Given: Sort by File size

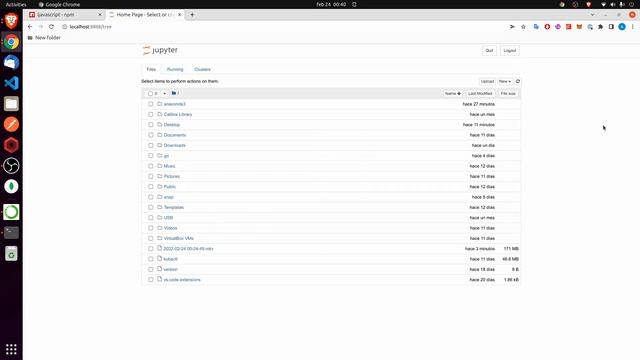Looking at the screenshot, I should [x=508, y=93].
